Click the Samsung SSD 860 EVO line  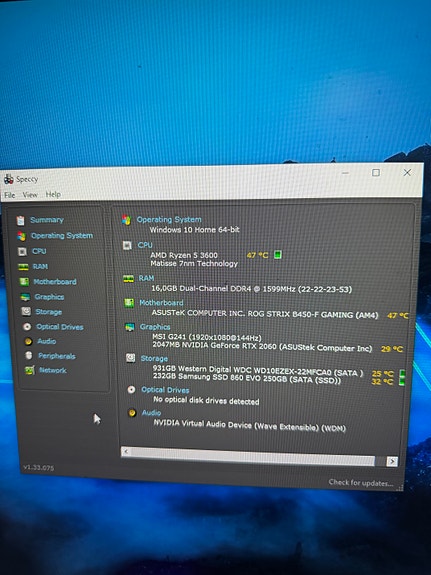pyautogui.click(x=247, y=378)
